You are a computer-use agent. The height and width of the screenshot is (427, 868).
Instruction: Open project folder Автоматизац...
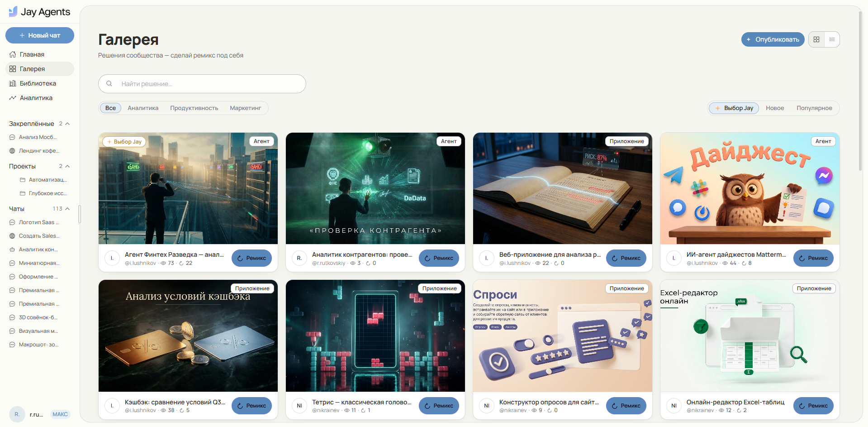pyautogui.click(x=43, y=180)
